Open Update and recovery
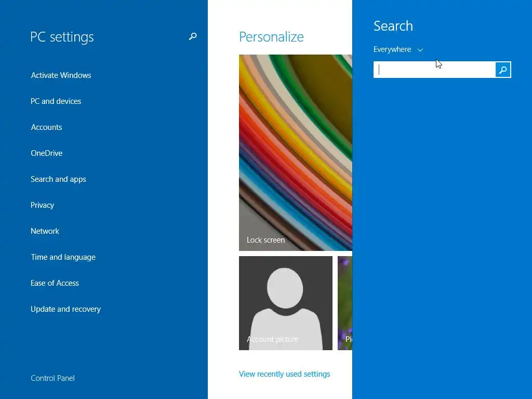This screenshot has height=399, width=532. pyautogui.click(x=66, y=309)
